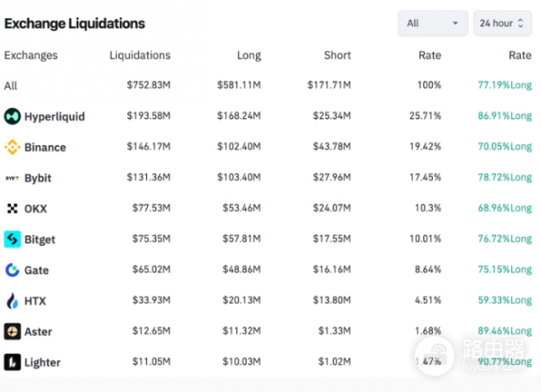Screen dimensions: 541x392
Task: Sort by Long column header
Action: [x=249, y=55]
